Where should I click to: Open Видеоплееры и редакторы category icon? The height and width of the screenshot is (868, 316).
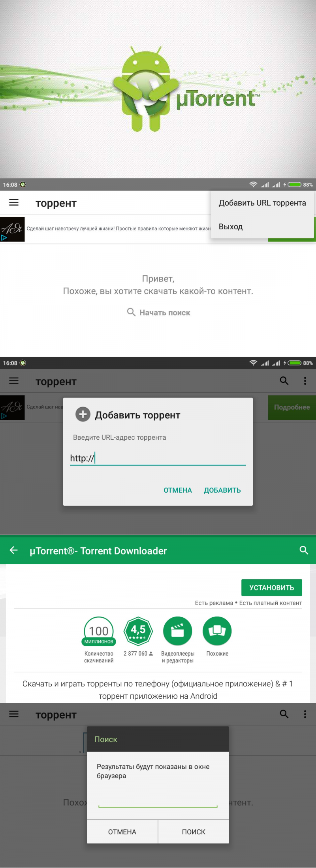[178, 631]
